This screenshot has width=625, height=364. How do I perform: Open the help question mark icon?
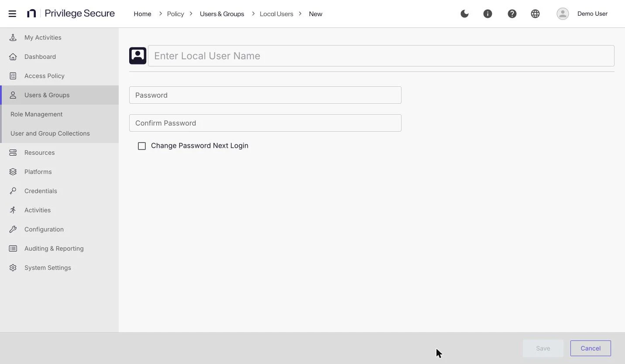tap(512, 14)
